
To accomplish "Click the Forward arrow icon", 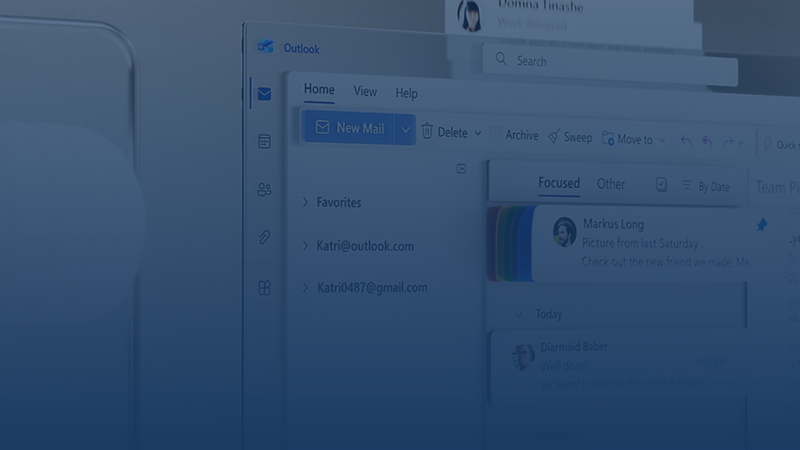I will pyautogui.click(x=728, y=142).
